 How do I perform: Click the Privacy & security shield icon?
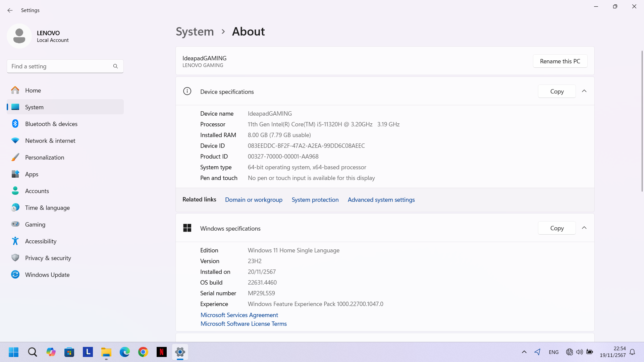pyautogui.click(x=15, y=258)
